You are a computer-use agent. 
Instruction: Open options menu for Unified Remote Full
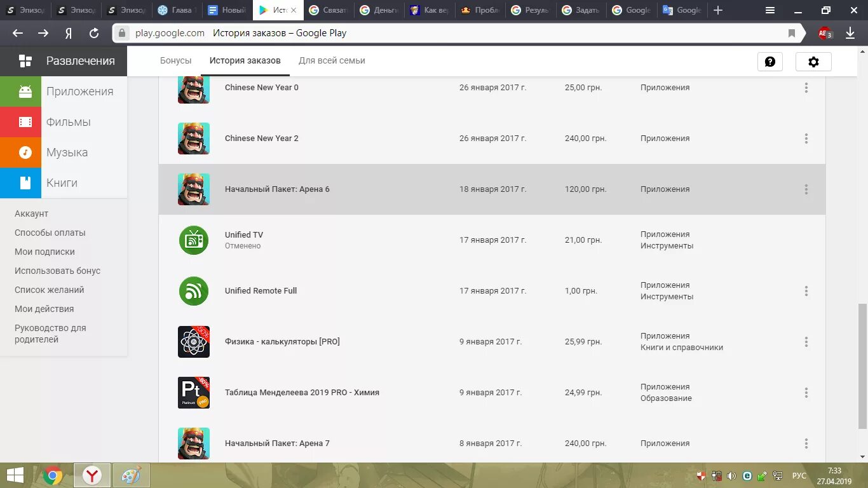click(806, 291)
